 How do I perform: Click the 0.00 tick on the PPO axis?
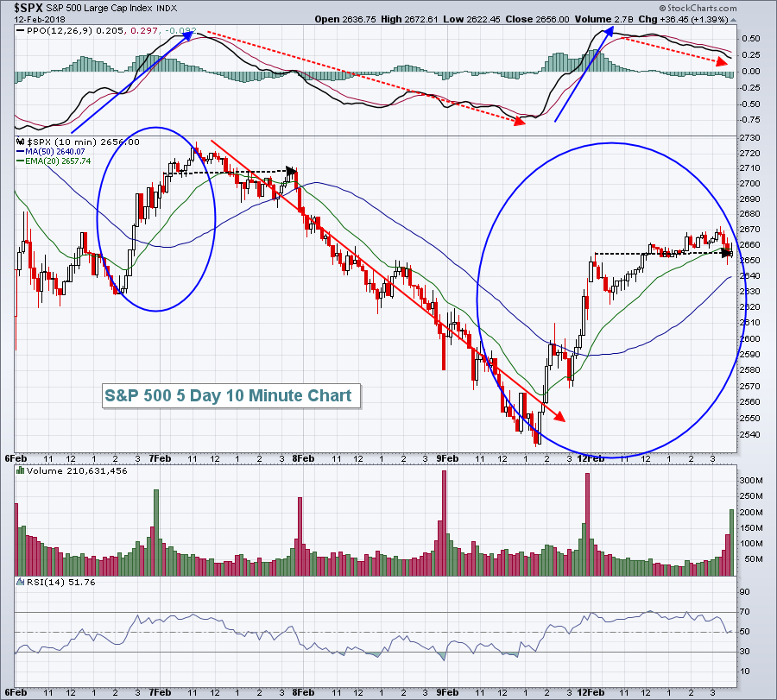(x=751, y=72)
